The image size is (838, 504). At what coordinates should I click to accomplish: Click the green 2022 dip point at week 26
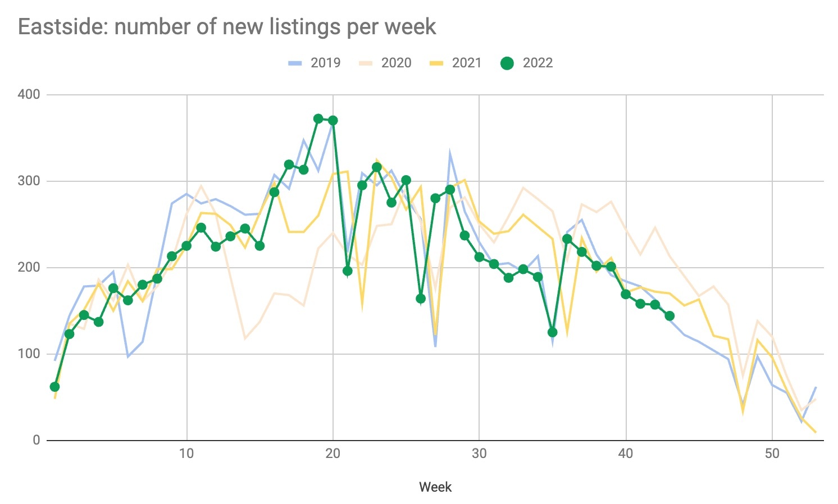pyautogui.click(x=421, y=299)
